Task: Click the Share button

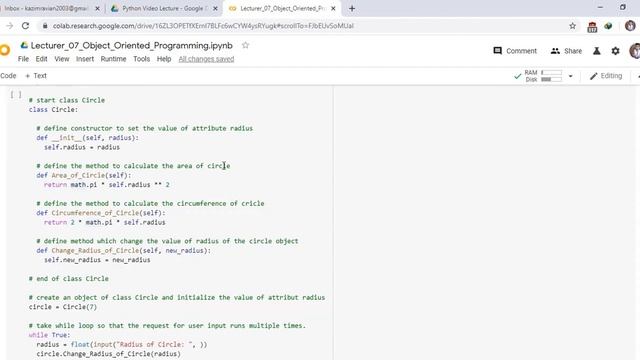Action: tap(567, 51)
